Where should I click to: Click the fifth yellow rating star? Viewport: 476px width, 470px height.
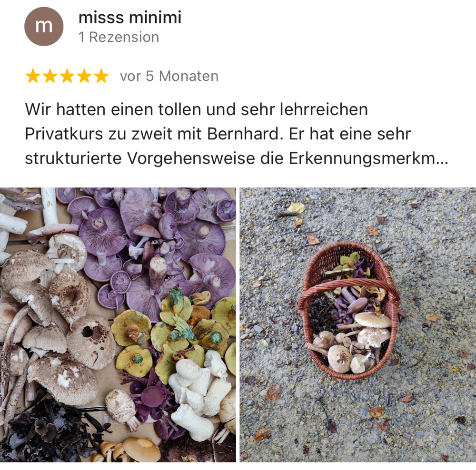101,76
